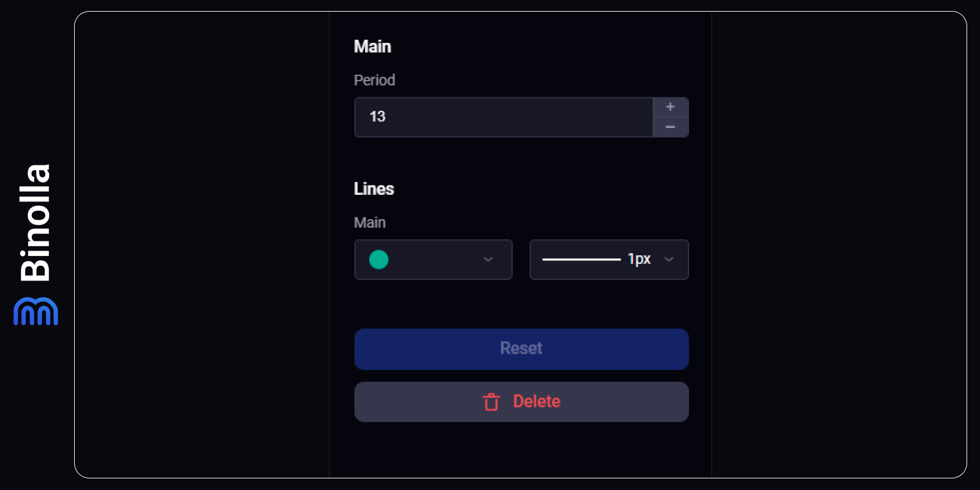The height and width of the screenshot is (490, 980).
Task: Decrease period with minus stepper
Action: 670,127
